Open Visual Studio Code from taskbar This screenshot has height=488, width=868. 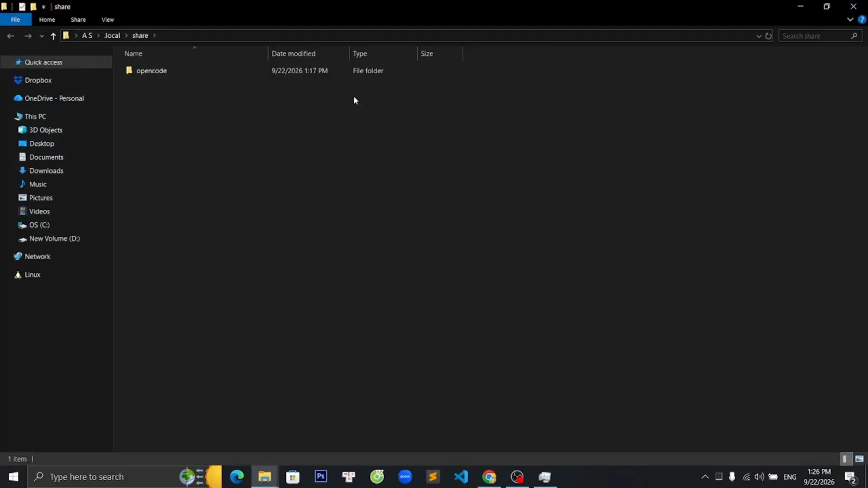click(461, 477)
